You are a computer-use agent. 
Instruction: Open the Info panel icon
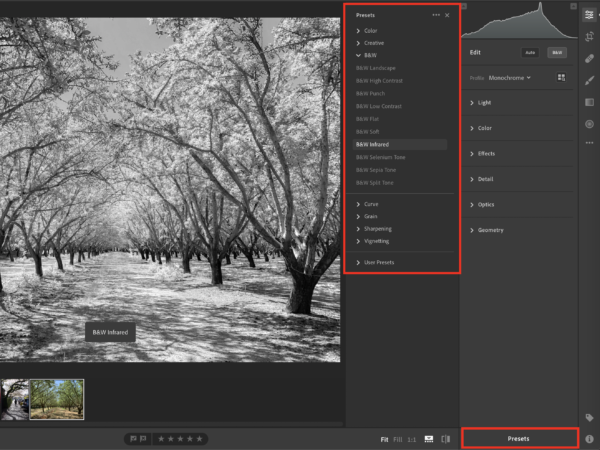pyautogui.click(x=589, y=439)
